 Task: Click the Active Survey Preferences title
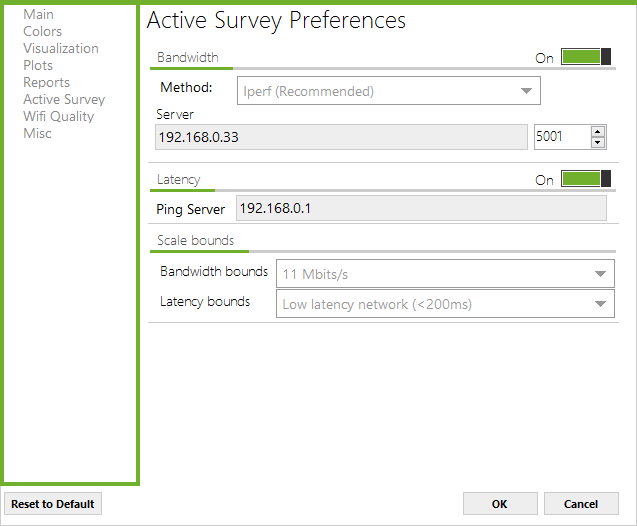(x=276, y=20)
